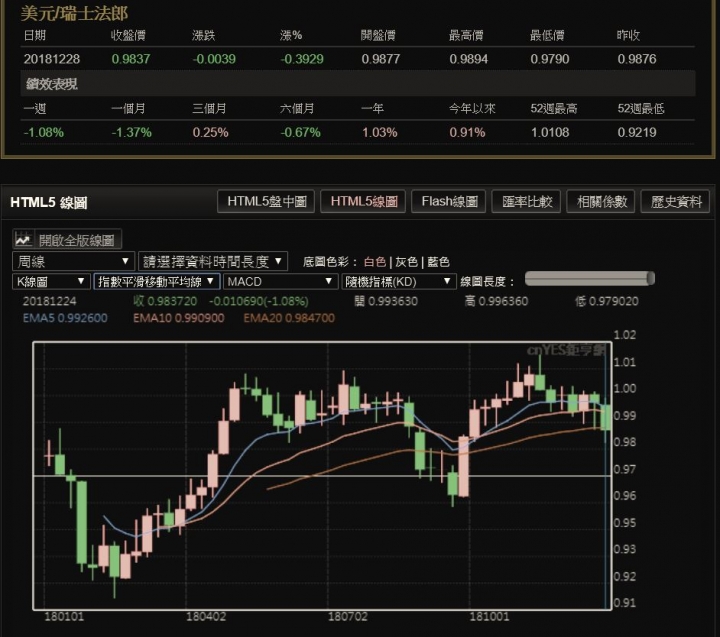Image resolution: width=720 pixels, height=637 pixels.
Task: Click the 高 0.996360 chart value
Action: tap(496, 301)
